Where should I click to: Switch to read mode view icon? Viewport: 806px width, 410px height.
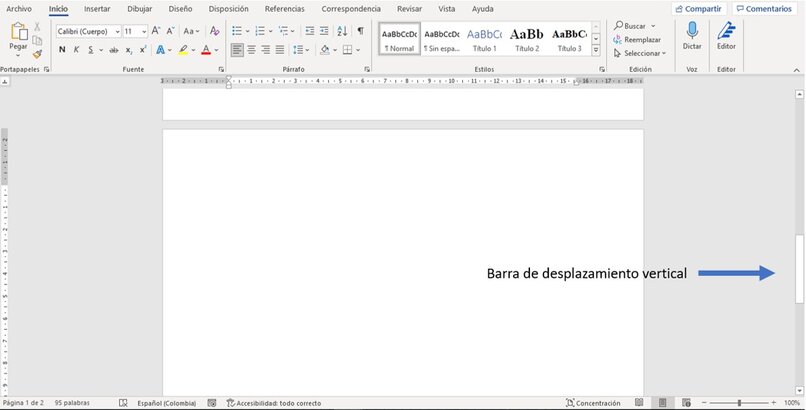click(639, 403)
